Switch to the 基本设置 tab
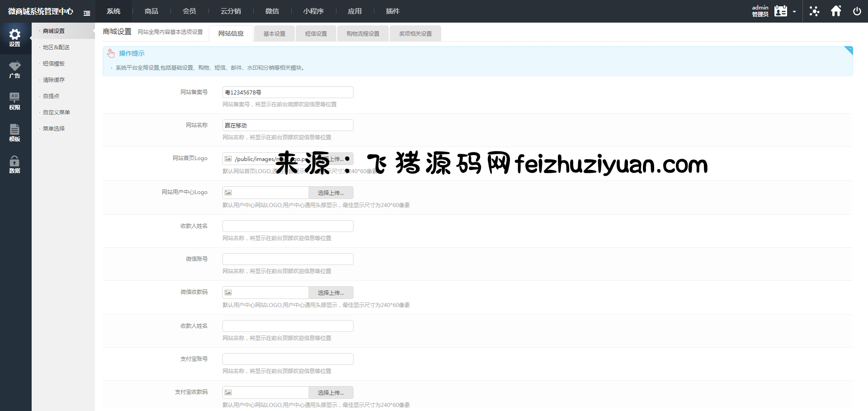 [274, 34]
